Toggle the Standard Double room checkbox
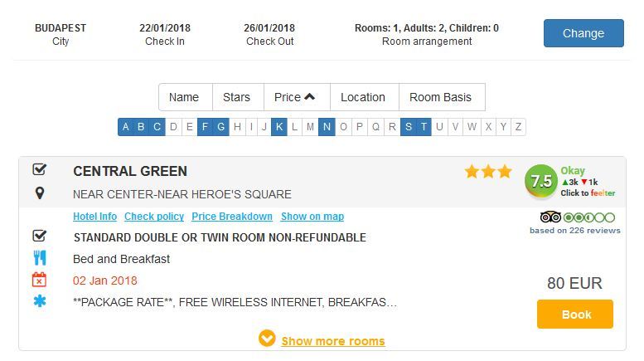644x361 pixels. coord(40,235)
